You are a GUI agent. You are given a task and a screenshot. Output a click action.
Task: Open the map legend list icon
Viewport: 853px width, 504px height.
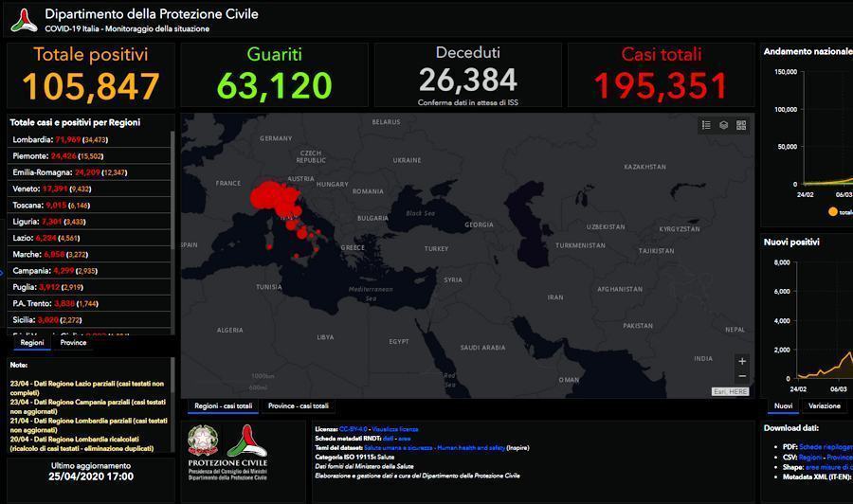click(706, 125)
